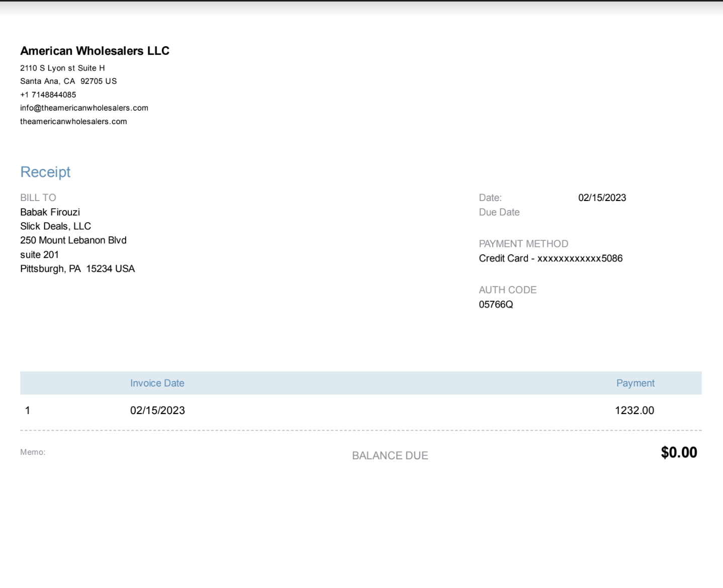Click the suite 201 line

pyautogui.click(x=39, y=255)
